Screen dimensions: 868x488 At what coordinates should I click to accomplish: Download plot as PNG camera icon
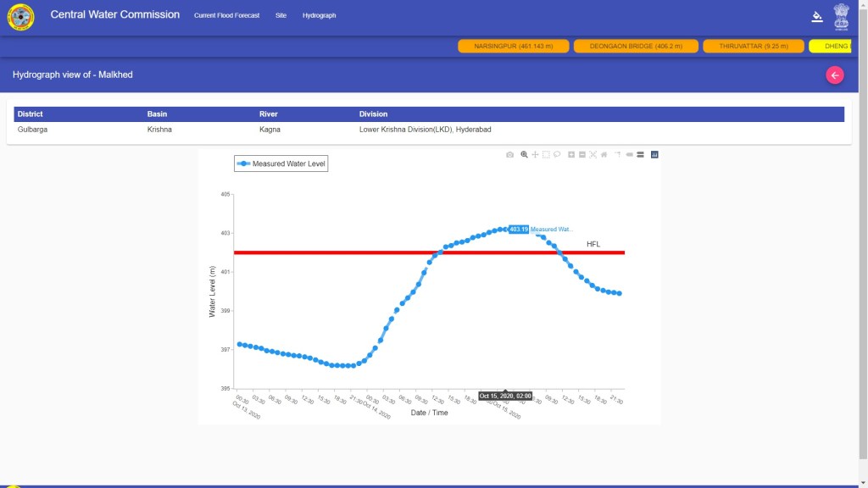pyautogui.click(x=509, y=154)
